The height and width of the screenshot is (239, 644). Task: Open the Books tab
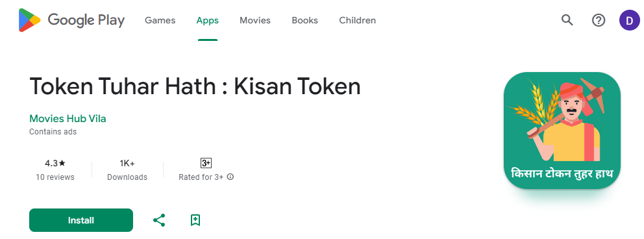click(x=304, y=20)
